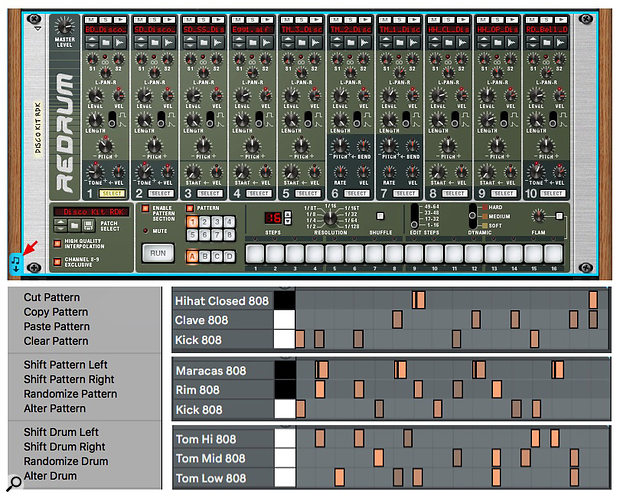Toggle Channel 8-9 Exclusive

tap(58, 262)
